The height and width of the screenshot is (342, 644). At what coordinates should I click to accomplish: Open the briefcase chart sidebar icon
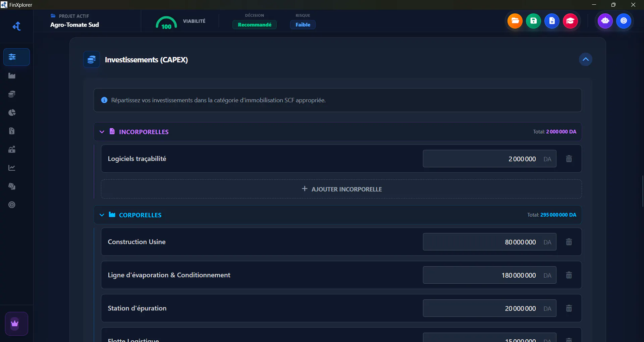(12, 150)
